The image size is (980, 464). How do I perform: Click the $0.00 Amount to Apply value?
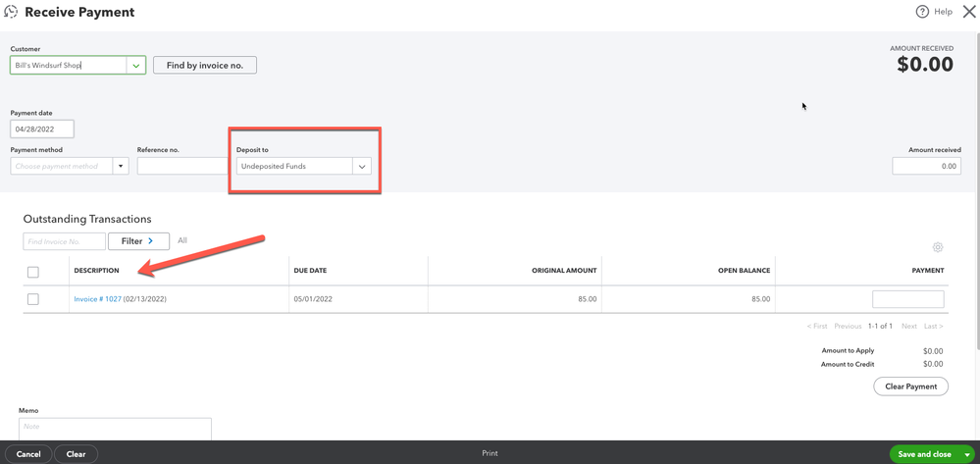(x=933, y=351)
